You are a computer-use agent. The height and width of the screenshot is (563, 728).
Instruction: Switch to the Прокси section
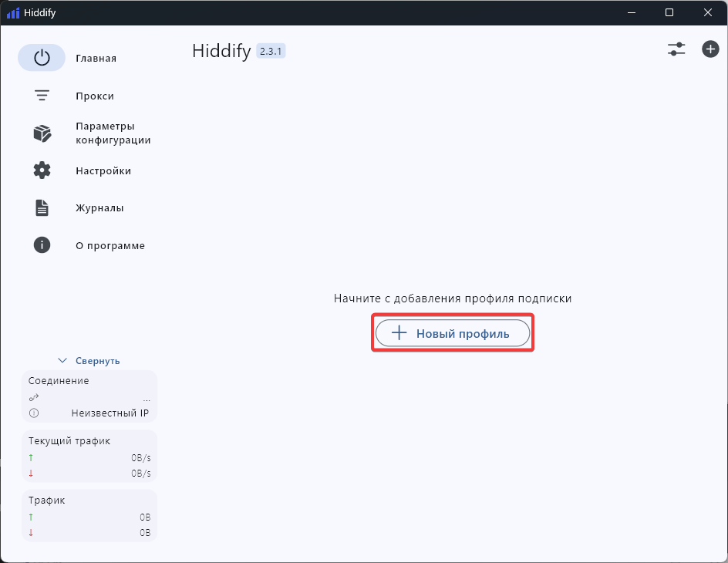[95, 96]
